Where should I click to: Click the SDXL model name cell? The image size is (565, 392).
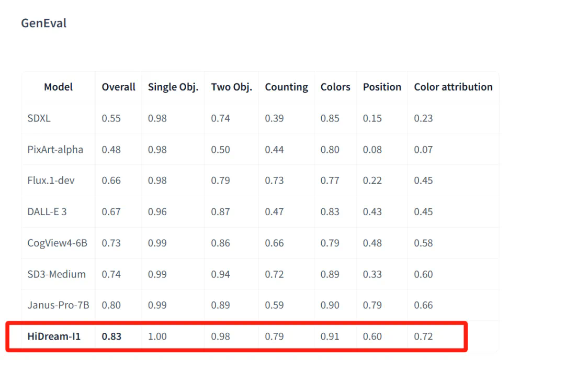(39, 118)
